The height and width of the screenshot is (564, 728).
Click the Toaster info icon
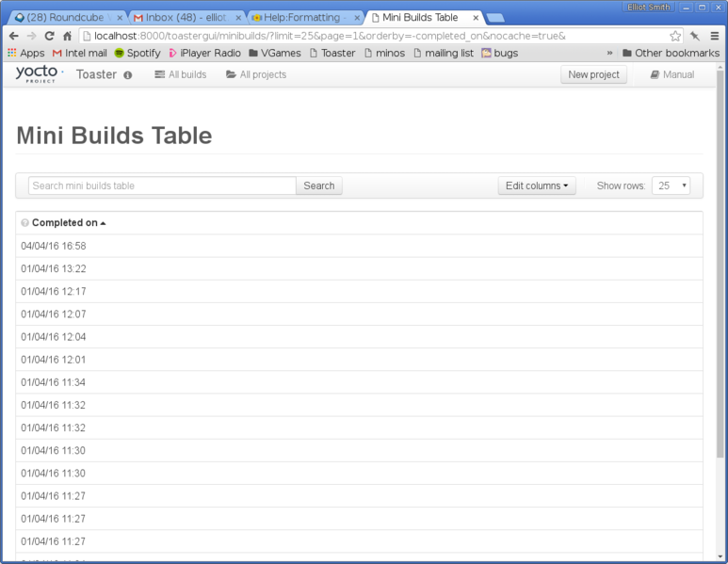coord(128,75)
